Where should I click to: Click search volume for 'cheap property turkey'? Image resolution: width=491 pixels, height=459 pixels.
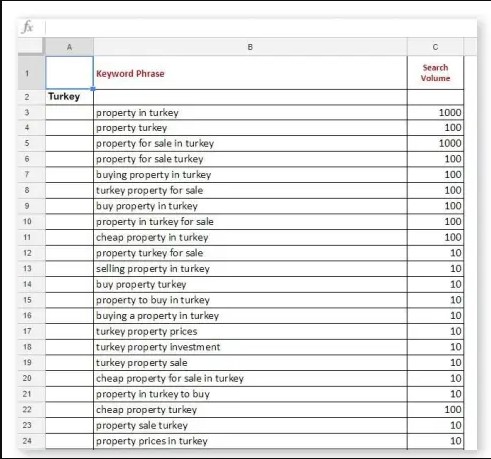pos(435,410)
